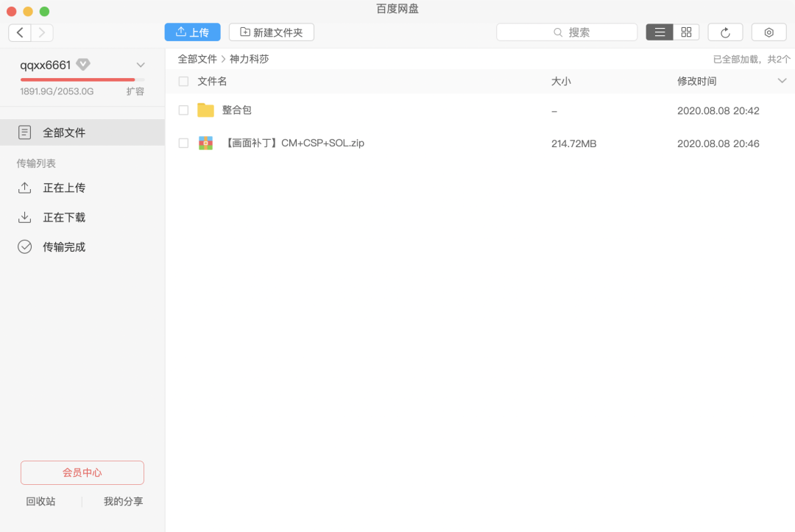Switch to list view
Viewport: 795px width, 532px height.
click(x=660, y=32)
